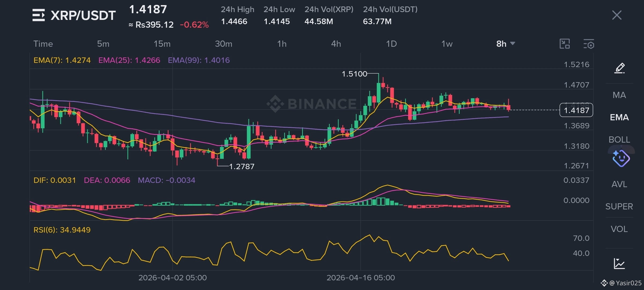644x290 pixels.
Task: Select the Time chart tab
Action: [x=43, y=44]
